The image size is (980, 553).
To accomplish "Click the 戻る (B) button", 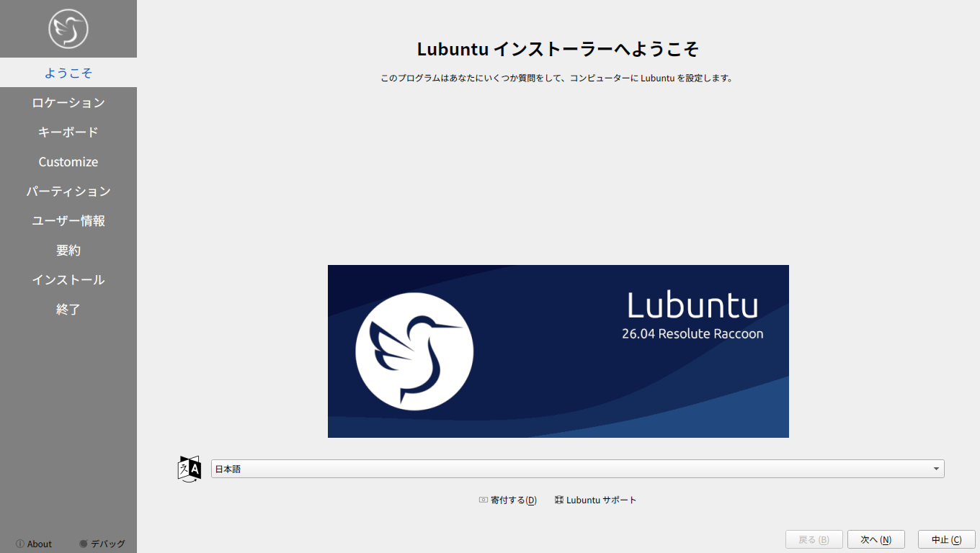I will click(x=814, y=539).
